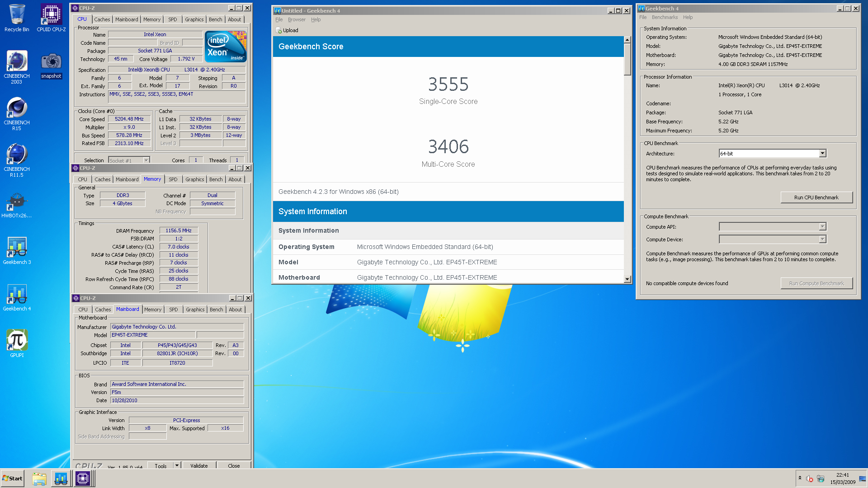The width and height of the screenshot is (868, 488).
Task: Open Architecture 64-bit dropdown
Action: click(822, 154)
